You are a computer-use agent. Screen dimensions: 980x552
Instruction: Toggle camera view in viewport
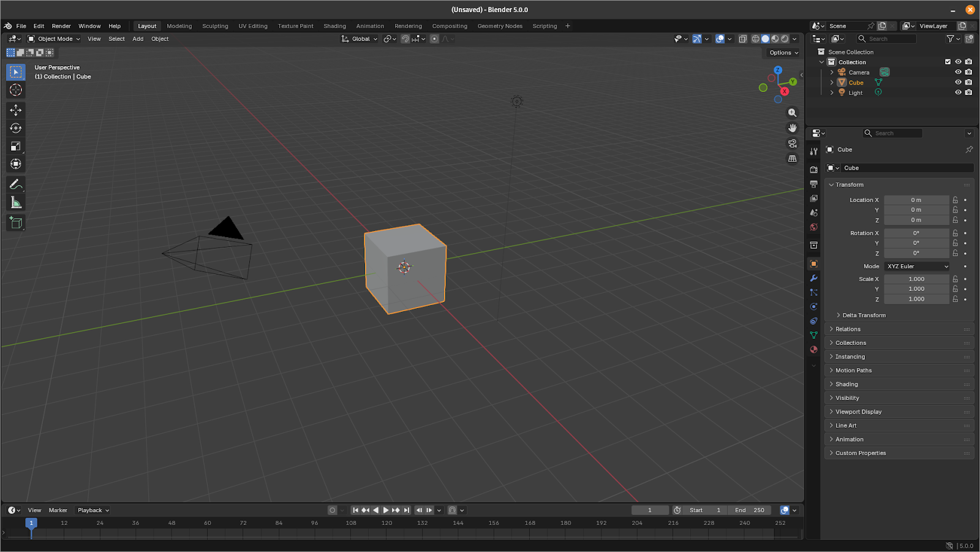[792, 143]
